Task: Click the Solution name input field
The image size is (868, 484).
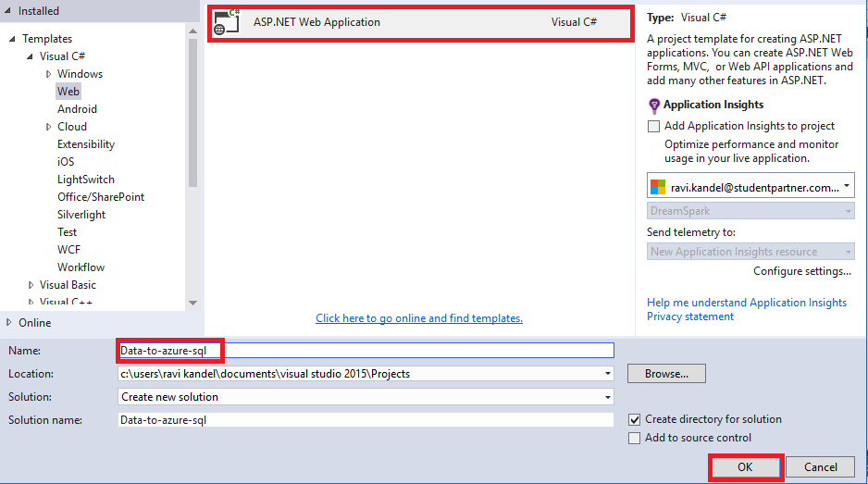Action: [366, 420]
